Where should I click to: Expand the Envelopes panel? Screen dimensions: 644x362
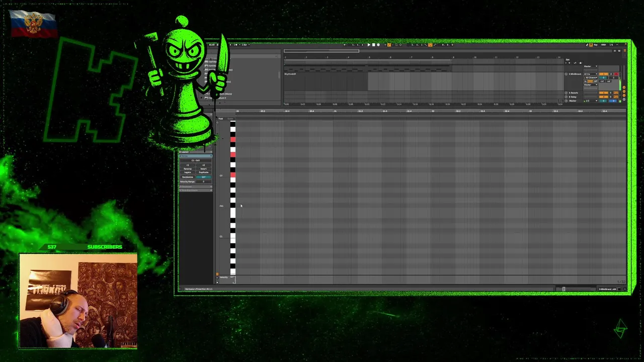(x=196, y=187)
